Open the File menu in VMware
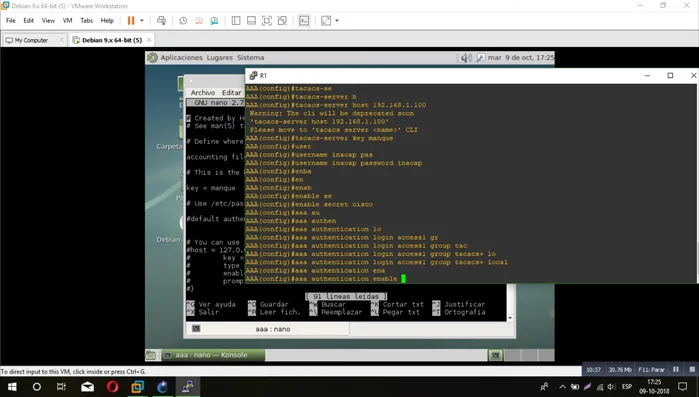The height and width of the screenshot is (397, 699). pos(11,20)
